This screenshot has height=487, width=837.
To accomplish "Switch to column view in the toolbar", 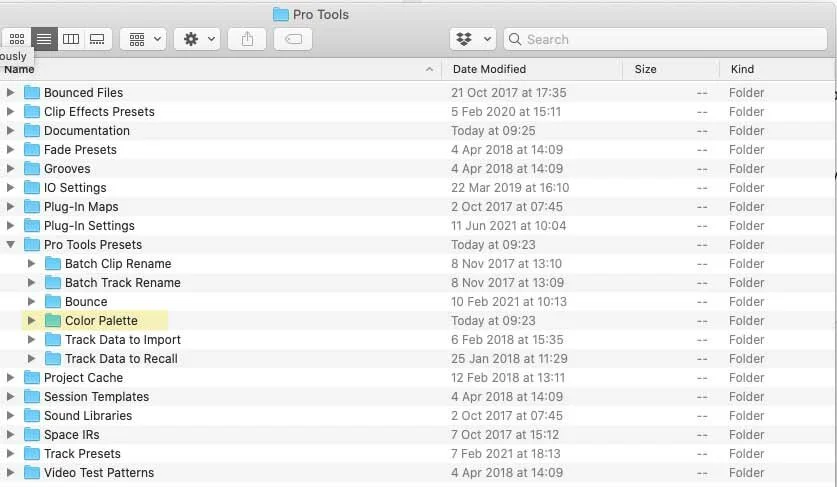I will coord(71,39).
